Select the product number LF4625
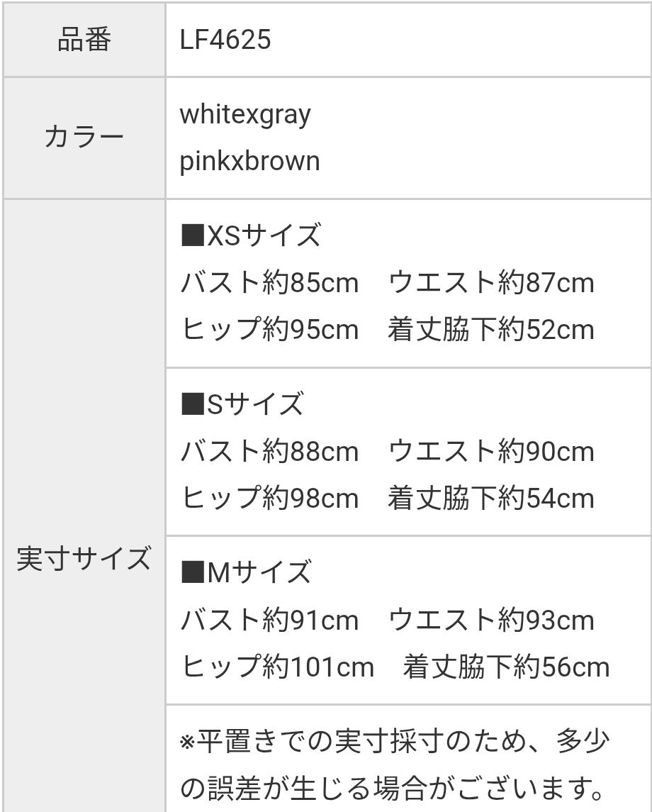Image resolution: width=652 pixels, height=812 pixels. [225, 40]
